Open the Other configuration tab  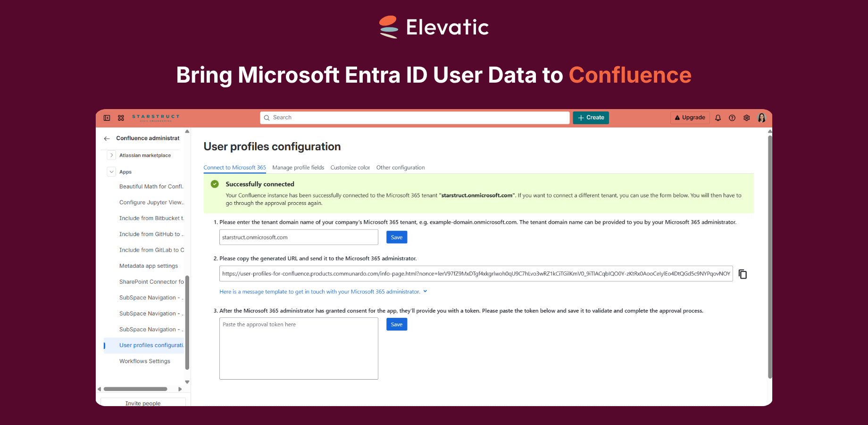coord(400,167)
